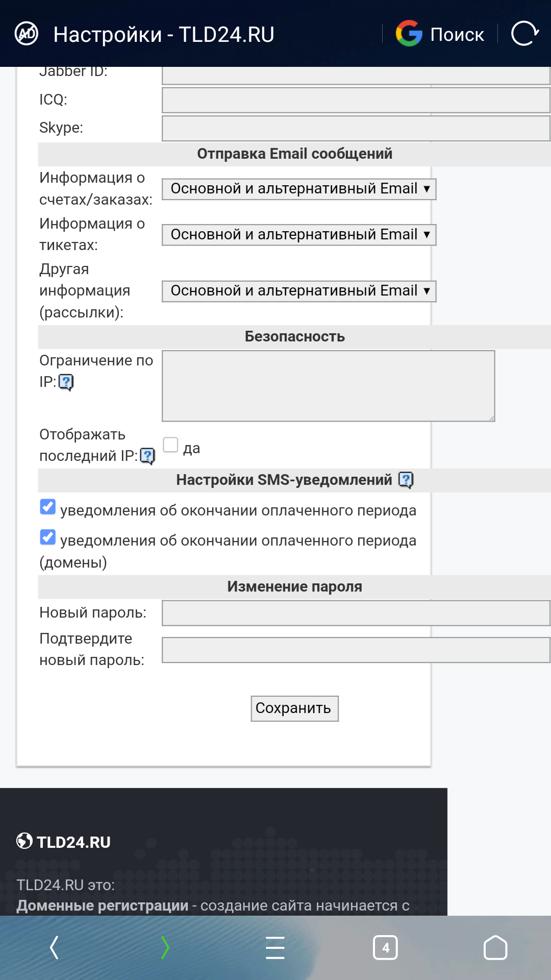Image resolution: width=551 pixels, height=980 pixels.
Task: Open help icon next to IP restriction
Action: (66, 382)
